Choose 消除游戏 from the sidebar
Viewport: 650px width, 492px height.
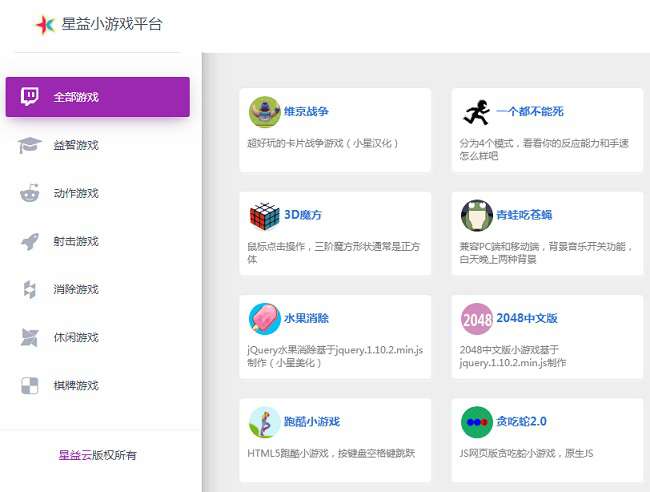pyautogui.click(x=76, y=290)
